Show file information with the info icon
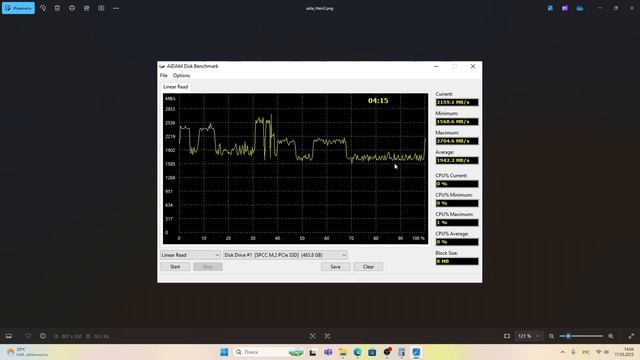640x360 pixels. click(x=43, y=336)
